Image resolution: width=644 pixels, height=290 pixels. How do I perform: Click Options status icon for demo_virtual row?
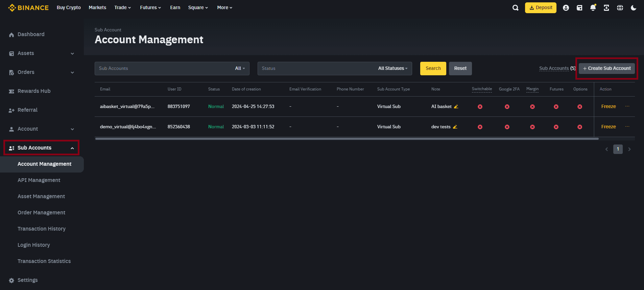580,127
